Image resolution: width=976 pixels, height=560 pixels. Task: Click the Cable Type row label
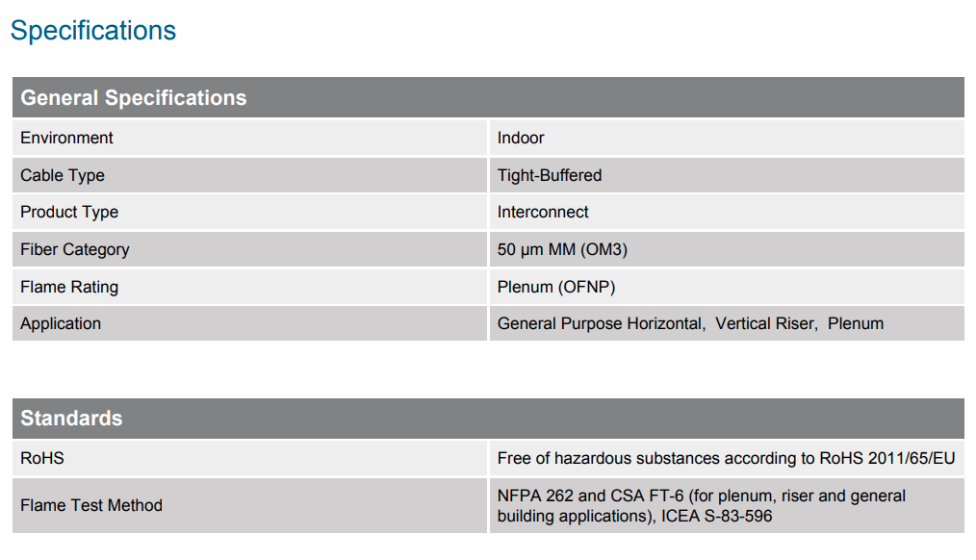pyautogui.click(x=63, y=175)
